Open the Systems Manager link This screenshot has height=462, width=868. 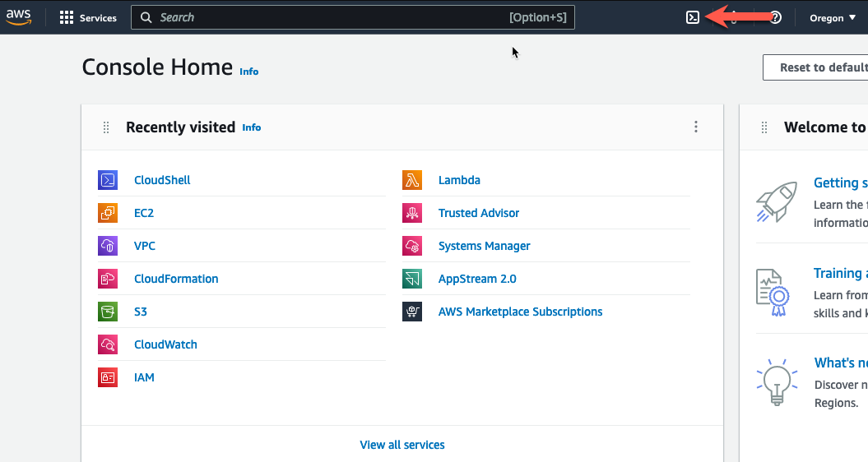[485, 246]
